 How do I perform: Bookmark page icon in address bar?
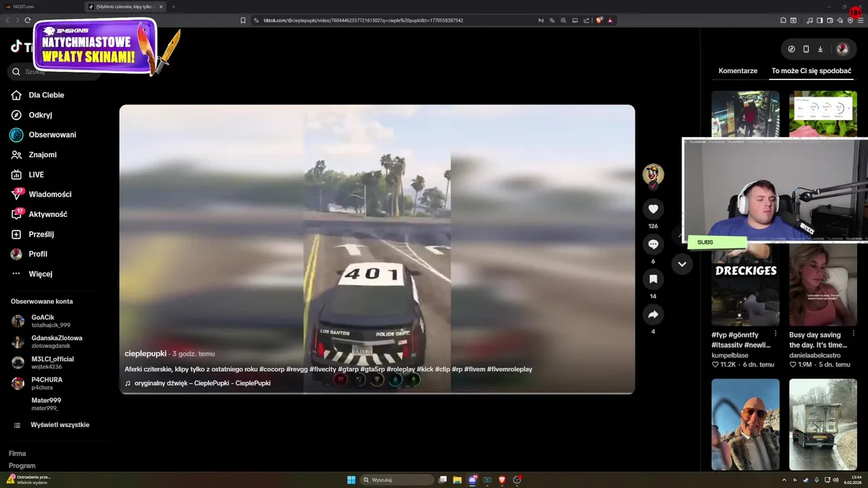[x=243, y=20]
